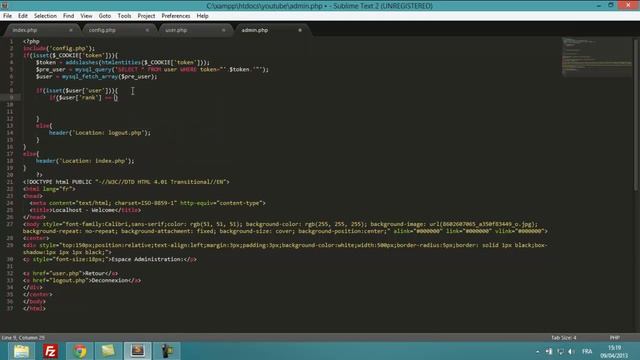Open the Find menu
The image size is (640, 360).
[x=69, y=16]
